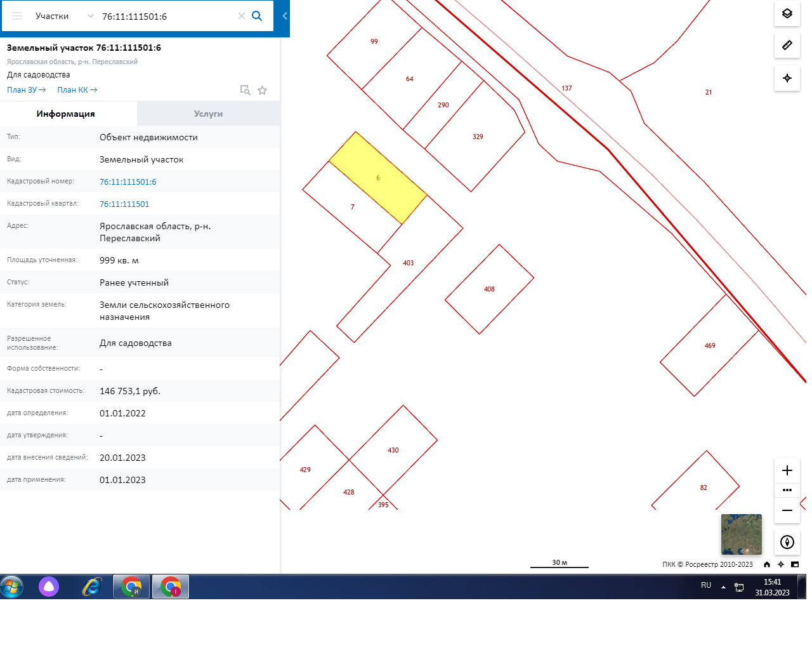
Task: Click the window-shaped icon in the map footer
Action: click(795, 564)
